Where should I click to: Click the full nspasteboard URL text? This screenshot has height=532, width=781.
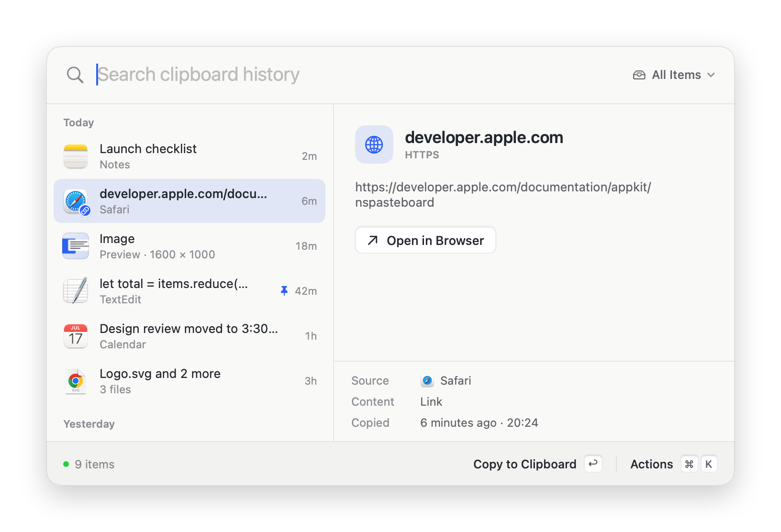coord(503,195)
